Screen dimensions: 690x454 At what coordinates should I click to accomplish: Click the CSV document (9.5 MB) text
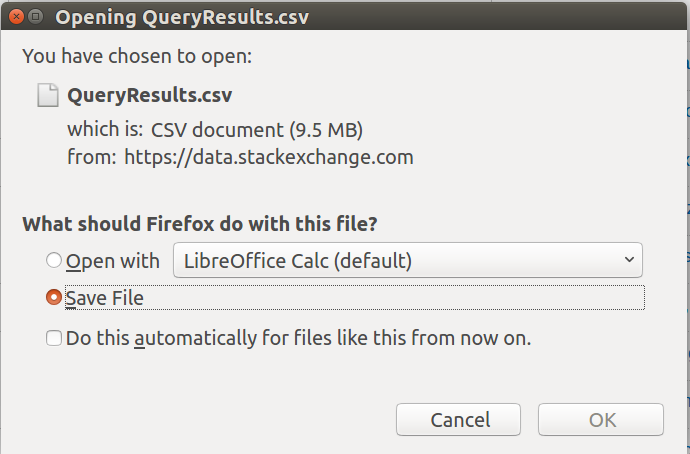pos(257,130)
